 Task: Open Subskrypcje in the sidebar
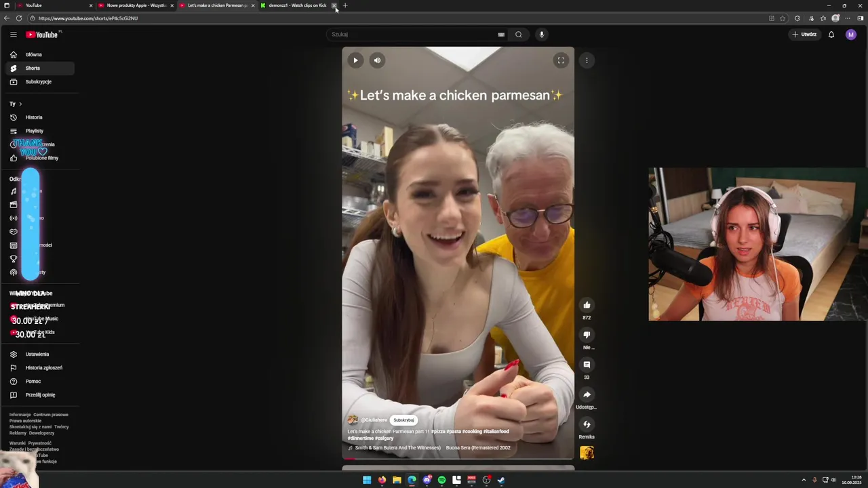click(x=41, y=81)
